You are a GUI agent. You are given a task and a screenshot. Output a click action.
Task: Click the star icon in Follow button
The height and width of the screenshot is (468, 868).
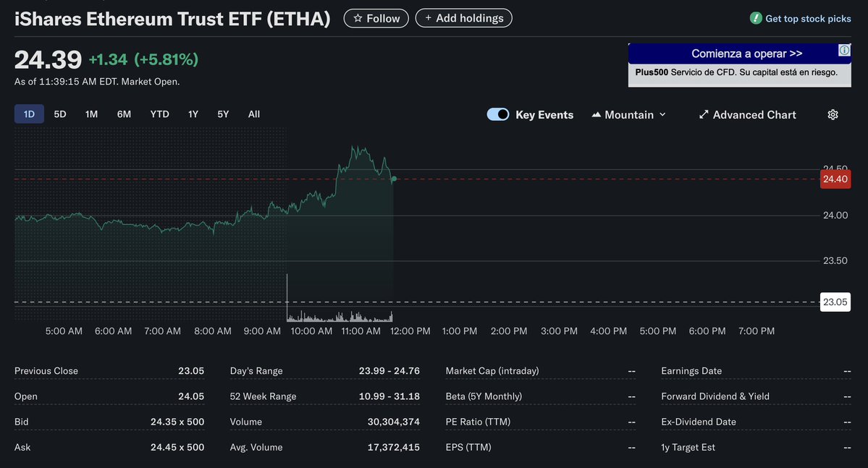click(358, 18)
